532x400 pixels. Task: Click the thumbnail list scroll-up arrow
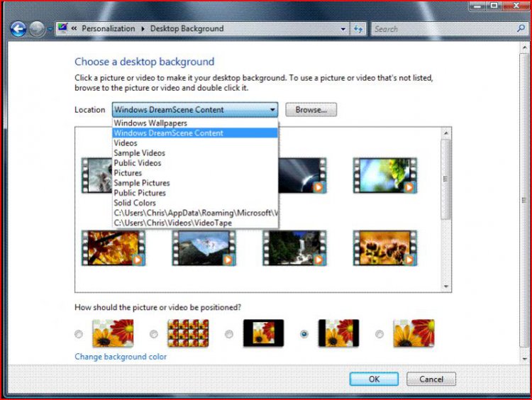(446, 133)
